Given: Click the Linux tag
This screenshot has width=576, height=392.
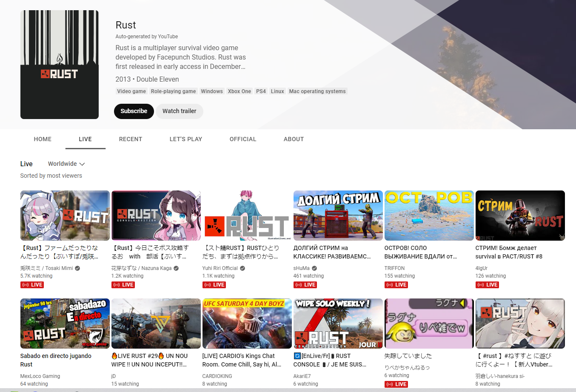Looking at the screenshot, I should 277,91.
